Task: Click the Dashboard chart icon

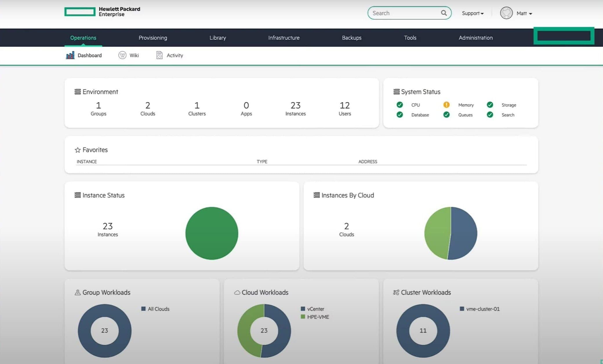Action: [x=70, y=55]
